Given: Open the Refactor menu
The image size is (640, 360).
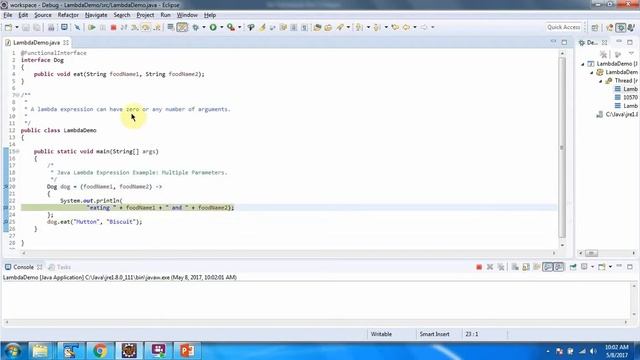Looking at the screenshot, I should coord(68,15).
